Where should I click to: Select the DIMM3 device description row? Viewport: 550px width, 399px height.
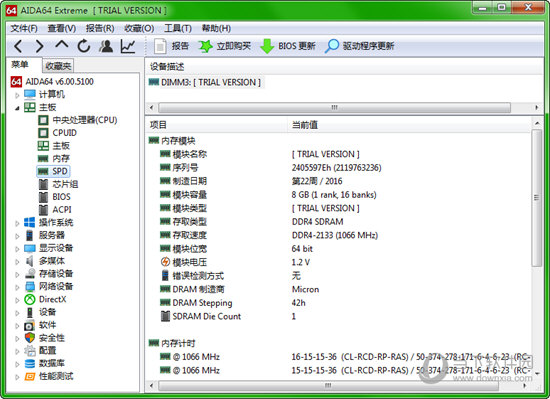206,82
